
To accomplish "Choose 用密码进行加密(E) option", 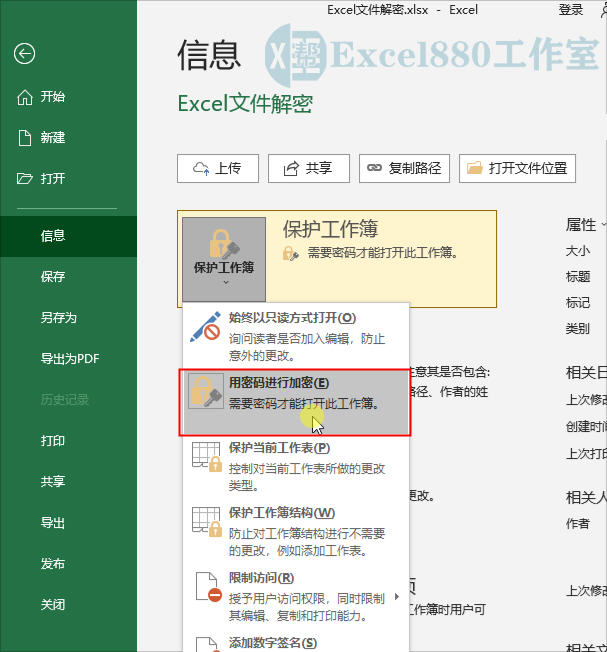I will [x=296, y=402].
